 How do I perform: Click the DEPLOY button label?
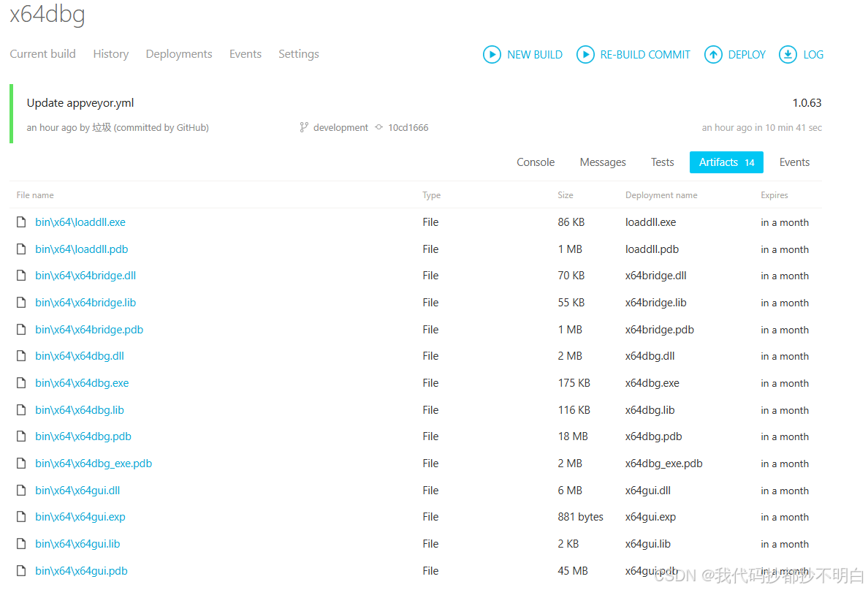pos(747,55)
